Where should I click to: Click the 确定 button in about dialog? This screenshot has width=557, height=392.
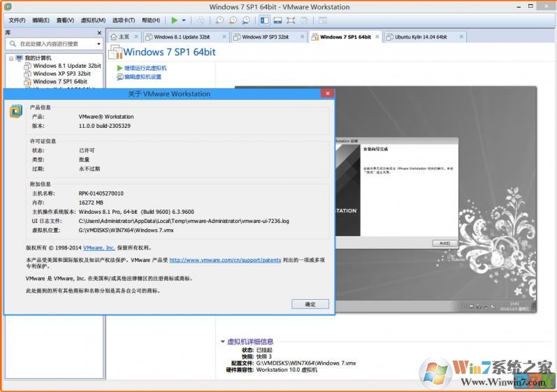[x=310, y=304]
